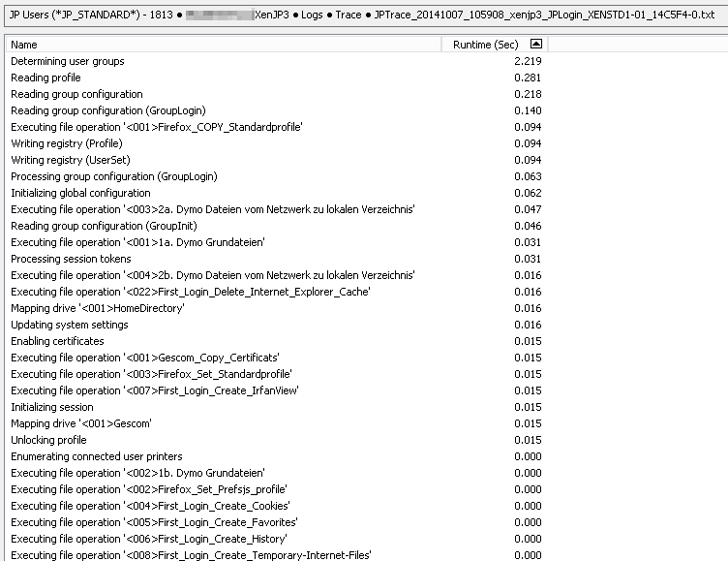Click the sort arrow in Runtime column header
This screenshot has height=561, width=728.
point(536,45)
